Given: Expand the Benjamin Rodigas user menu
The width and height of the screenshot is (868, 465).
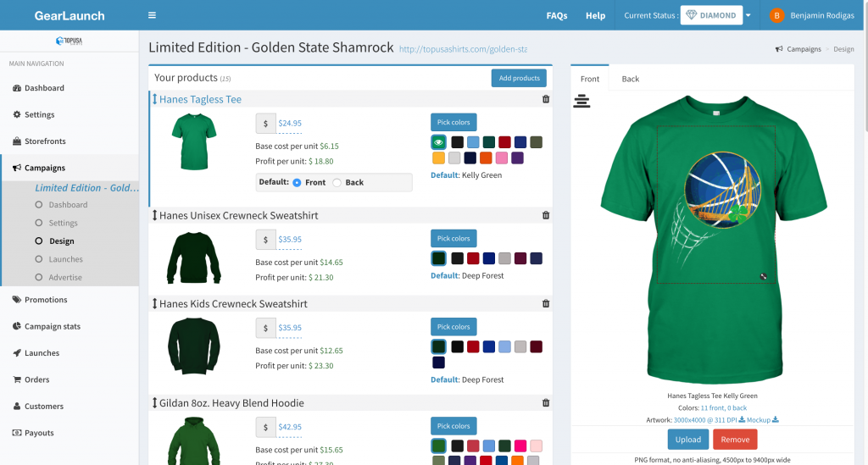Looking at the screenshot, I should coord(812,15).
